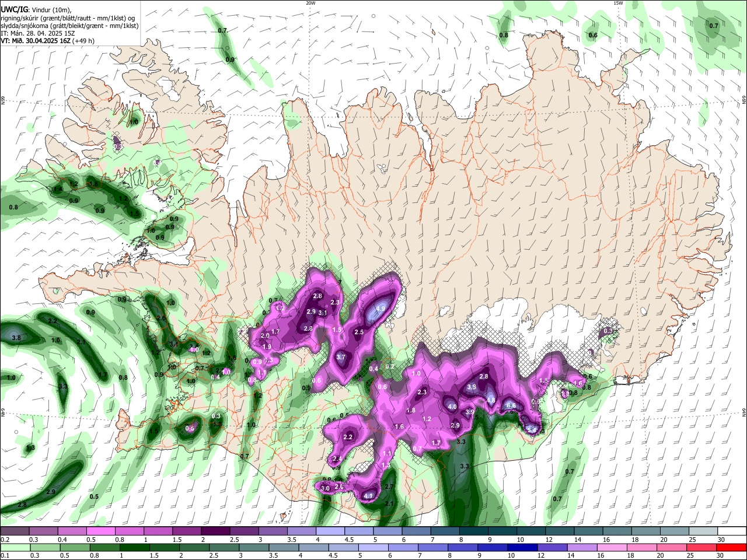This screenshot has width=747, height=560.
Task: Select the darkest purple 2–2.5 swatch, top legend row
Action: [x=215, y=531]
